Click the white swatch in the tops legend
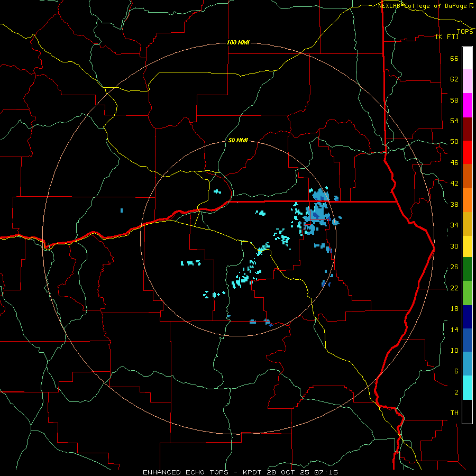Screen dimensions: 476x476 (467, 58)
